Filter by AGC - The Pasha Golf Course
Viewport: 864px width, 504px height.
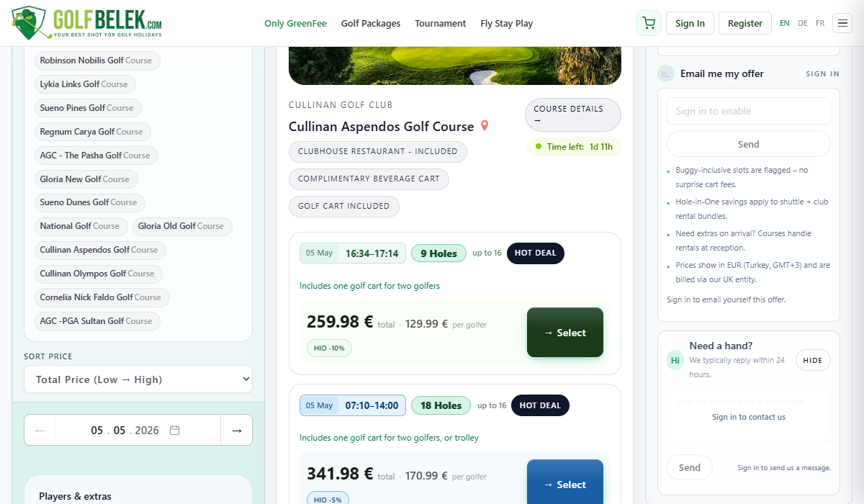point(96,155)
